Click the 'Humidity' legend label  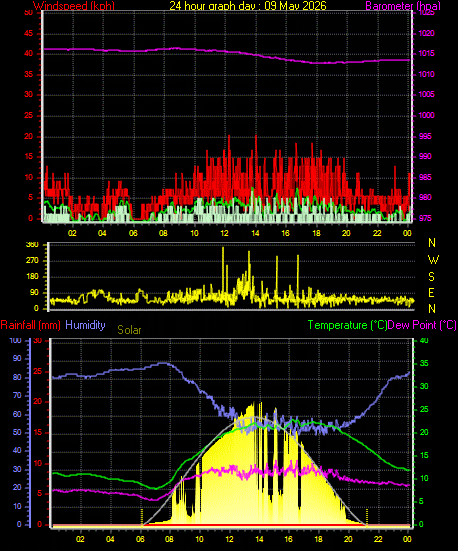pos(85,325)
